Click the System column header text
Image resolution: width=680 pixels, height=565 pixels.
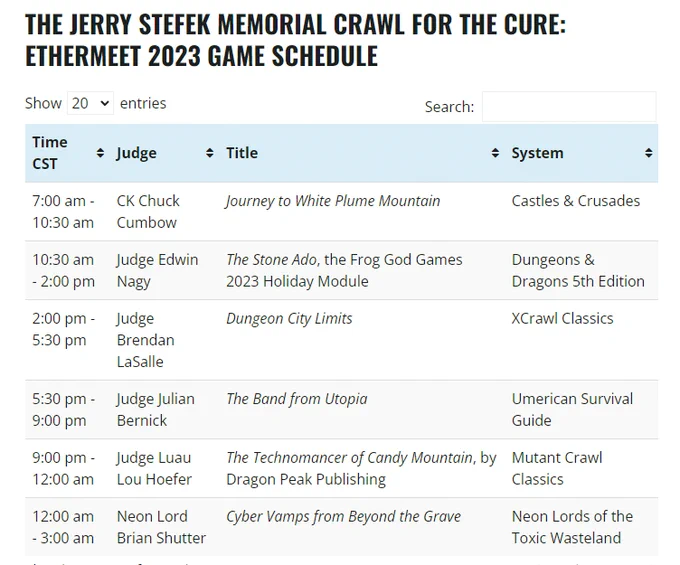tap(537, 153)
